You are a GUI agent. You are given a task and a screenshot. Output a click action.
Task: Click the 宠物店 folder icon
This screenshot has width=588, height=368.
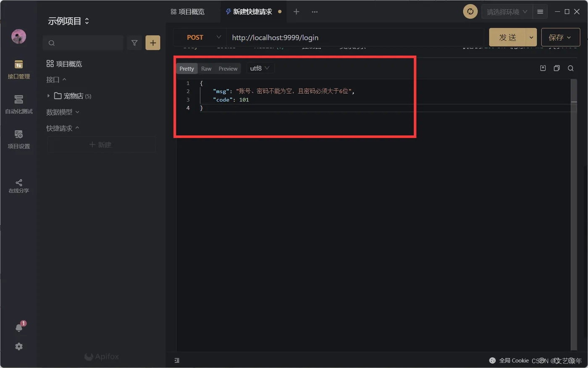pos(58,96)
